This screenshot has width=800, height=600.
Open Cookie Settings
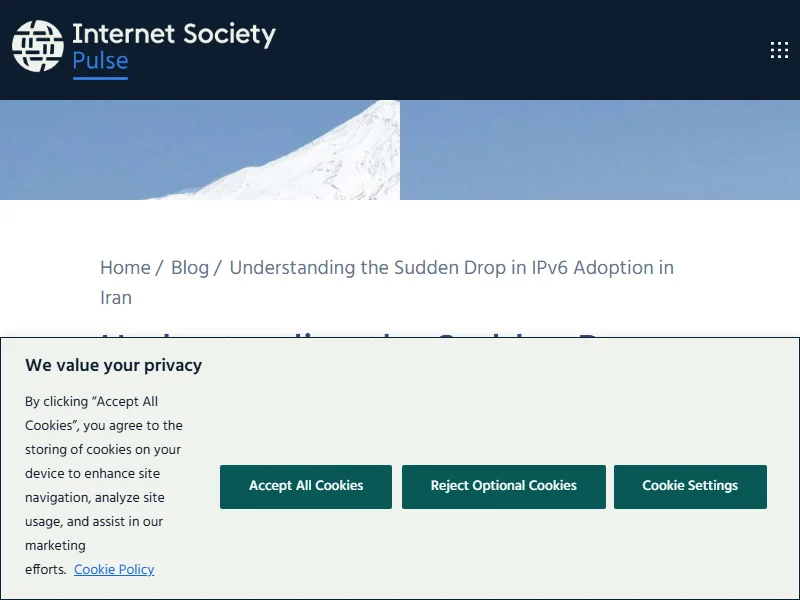pyautogui.click(x=690, y=486)
